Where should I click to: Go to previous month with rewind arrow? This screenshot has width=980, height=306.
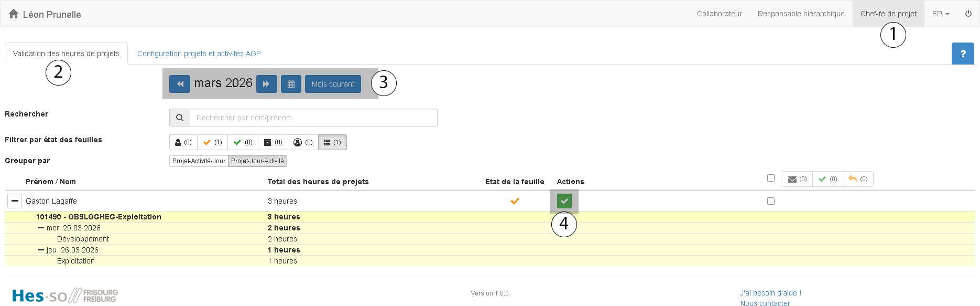pos(180,84)
